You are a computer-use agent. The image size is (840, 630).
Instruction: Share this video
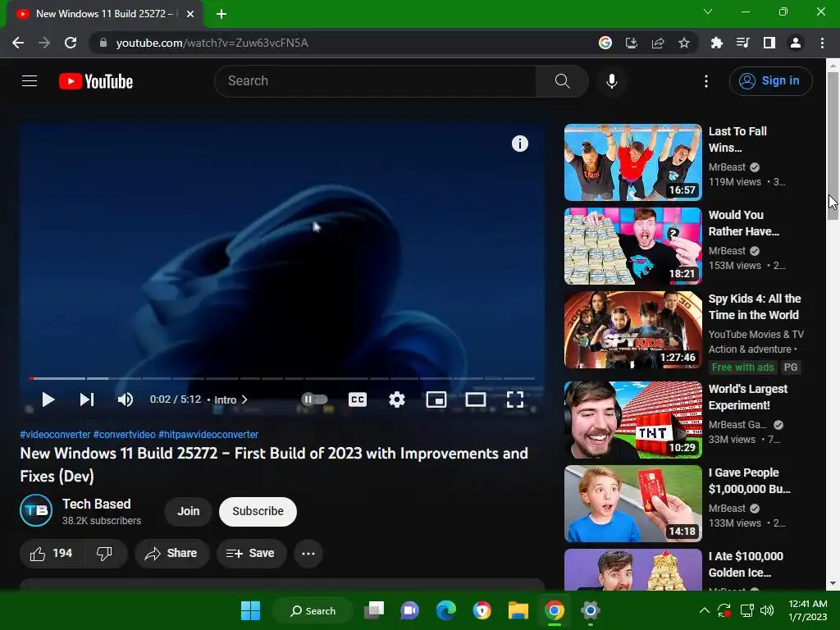click(x=171, y=554)
